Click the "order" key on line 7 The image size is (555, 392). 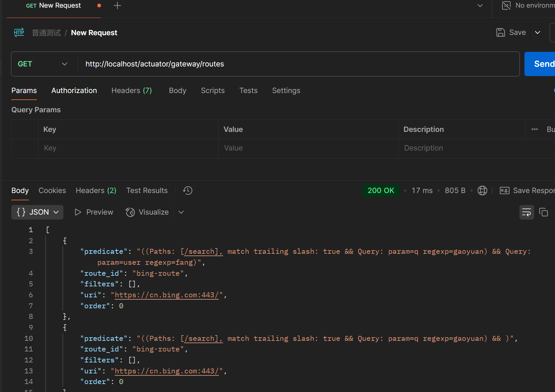[95, 306]
